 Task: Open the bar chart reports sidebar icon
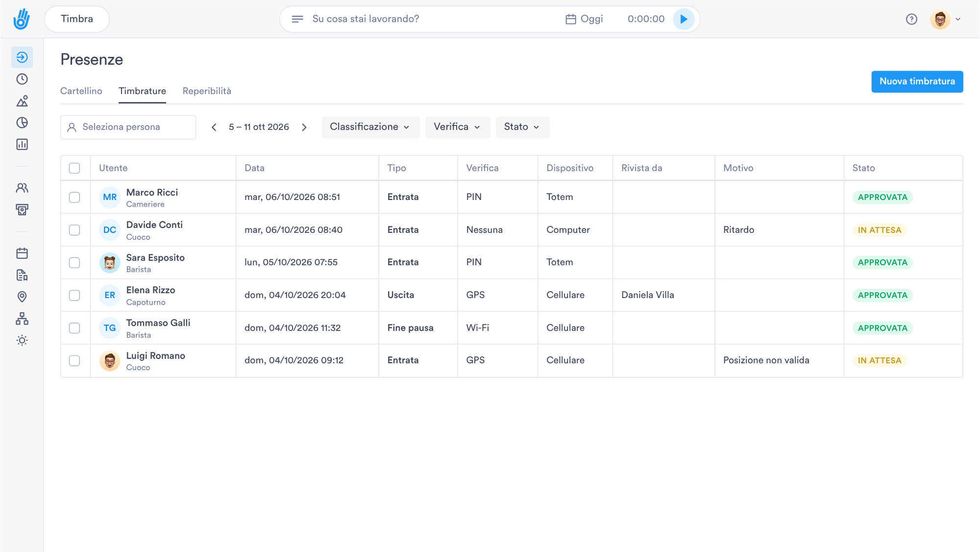tap(22, 144)
